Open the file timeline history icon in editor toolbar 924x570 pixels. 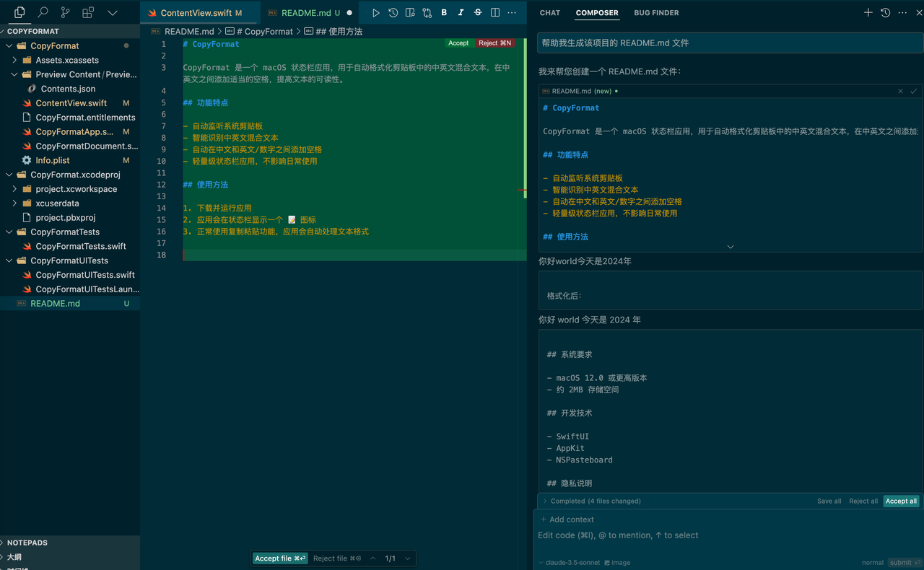tap(393, 13)
